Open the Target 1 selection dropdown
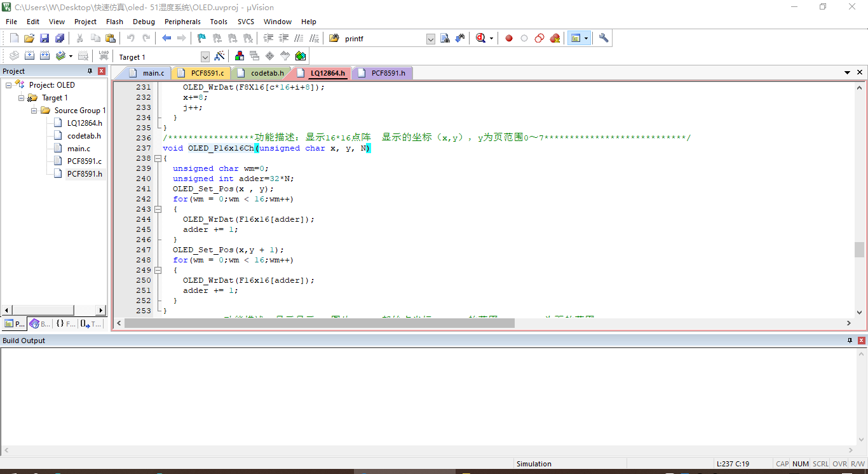 tap(205, 57)
